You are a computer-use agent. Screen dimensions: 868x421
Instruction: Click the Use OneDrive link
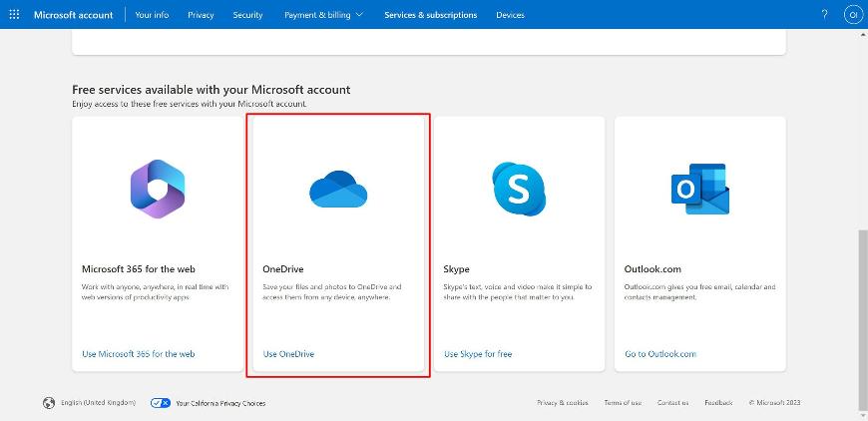(x=288, y=353)
